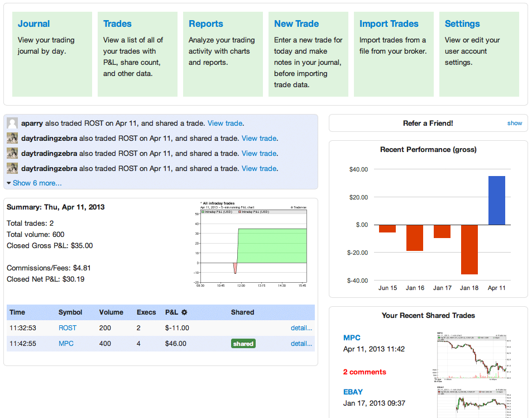Open ROST symbol link in trades table
The width and height of the screenshot is (532, 418).
68,328
